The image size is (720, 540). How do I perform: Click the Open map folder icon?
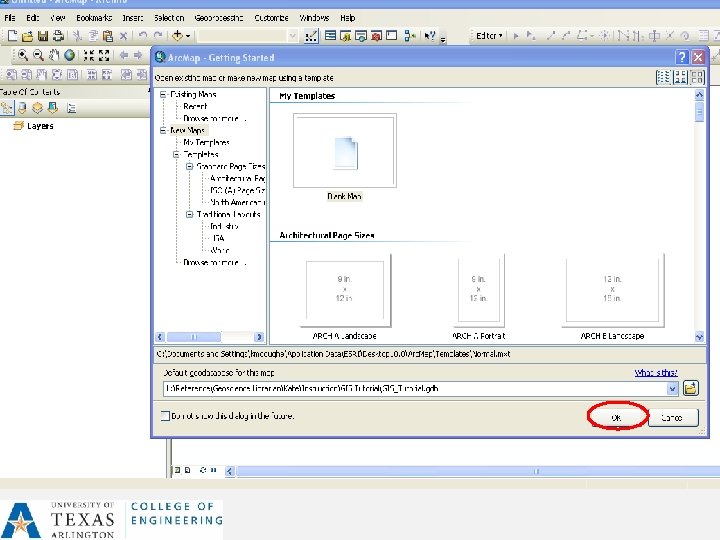coord(28,36)
